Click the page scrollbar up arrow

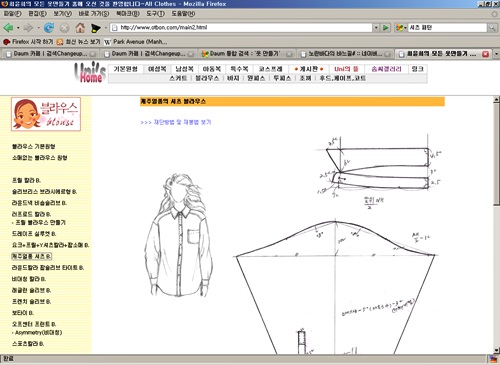(496, 99)
